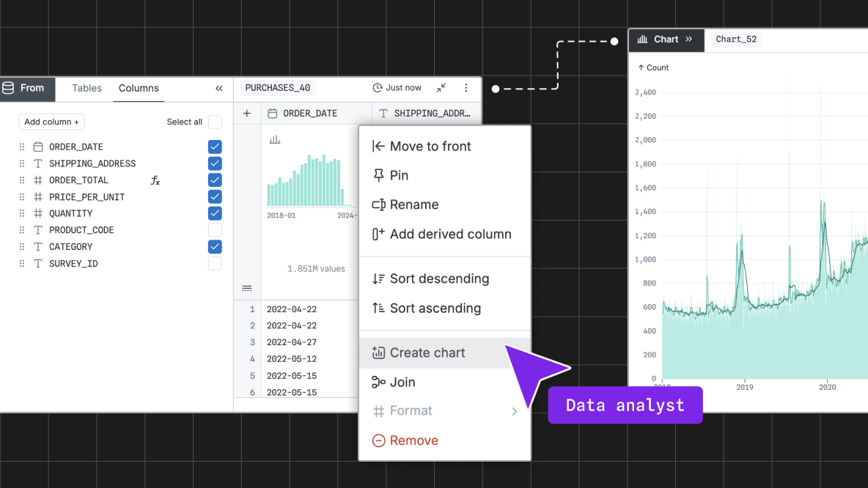Screen dimensions: 868x488
Task: Select Sort descending menu option
Action: coord(438,278)
